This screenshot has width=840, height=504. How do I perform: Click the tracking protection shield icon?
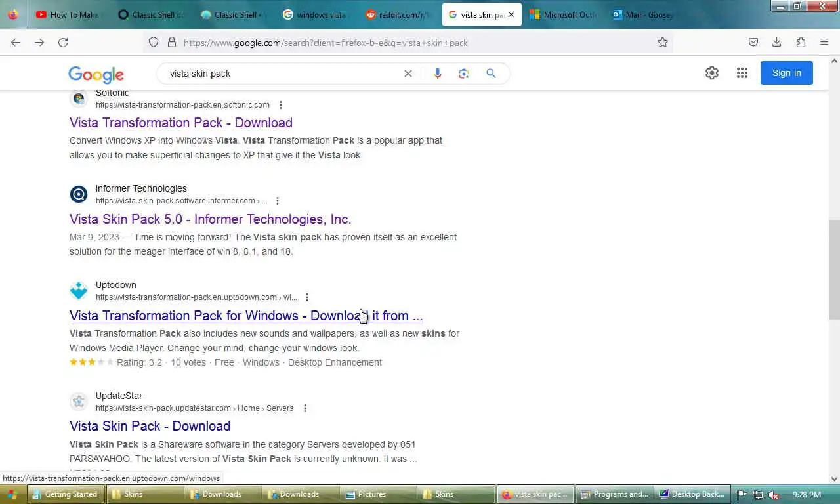pyautogui.click(x=154, y=42)
